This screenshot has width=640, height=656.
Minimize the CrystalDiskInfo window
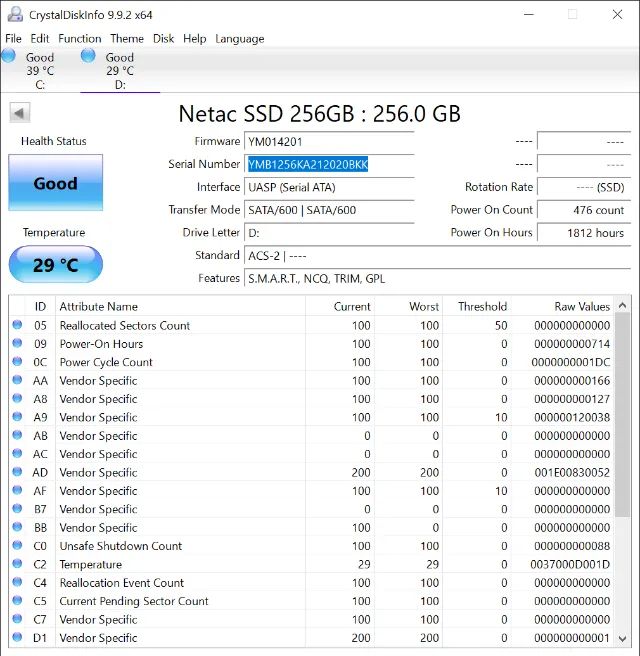point(529,15)
